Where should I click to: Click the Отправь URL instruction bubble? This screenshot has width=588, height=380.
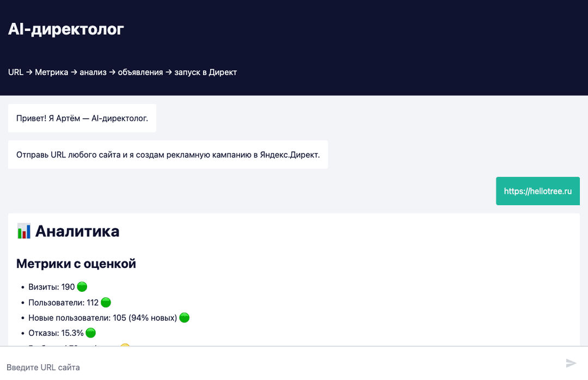click(168, 154)
